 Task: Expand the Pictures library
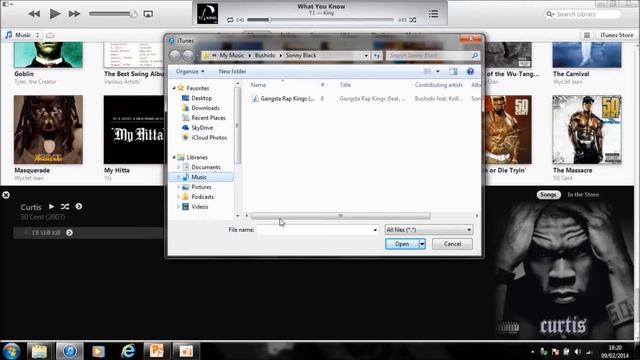point(178,187)
